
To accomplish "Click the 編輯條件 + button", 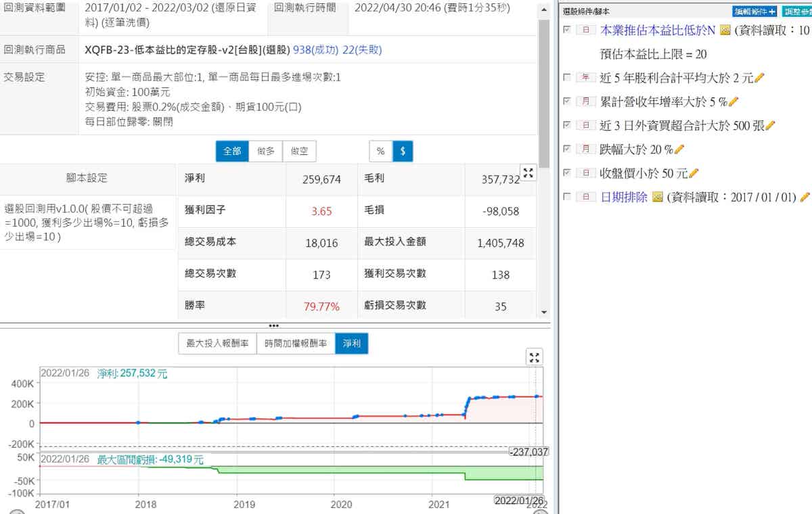I will pos(754,11).
